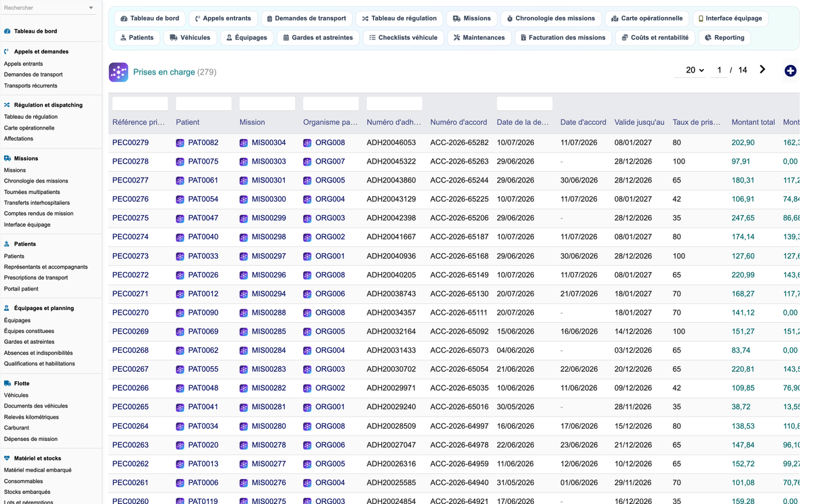Click sidebar Équipages et planning icon
Screen dimensions: 814x504
tap(7, 308)
